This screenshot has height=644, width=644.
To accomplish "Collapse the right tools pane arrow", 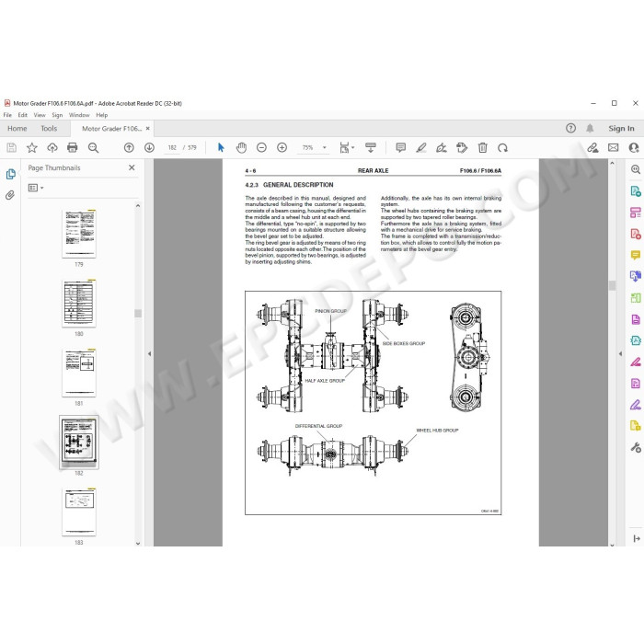I will (620, 353).
